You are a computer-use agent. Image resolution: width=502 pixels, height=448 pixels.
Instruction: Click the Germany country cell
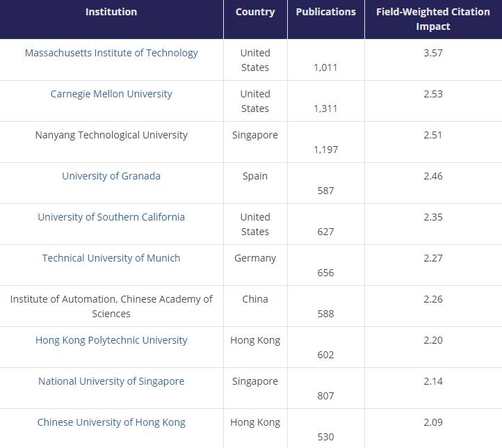click(x=255, y=258)
